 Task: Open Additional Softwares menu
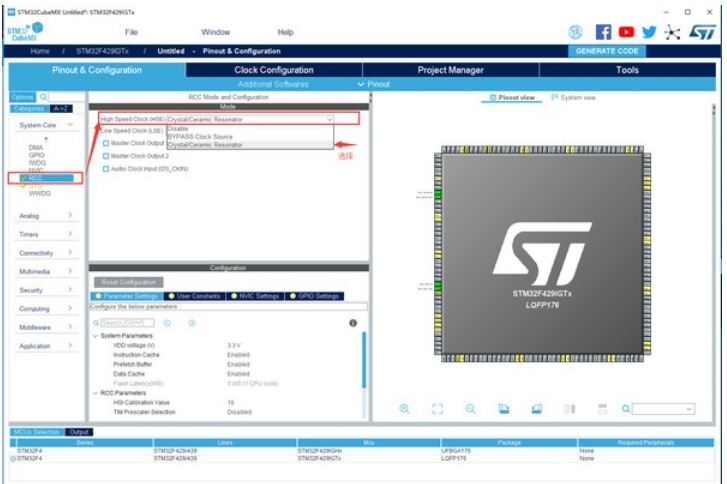click(273, 84)
